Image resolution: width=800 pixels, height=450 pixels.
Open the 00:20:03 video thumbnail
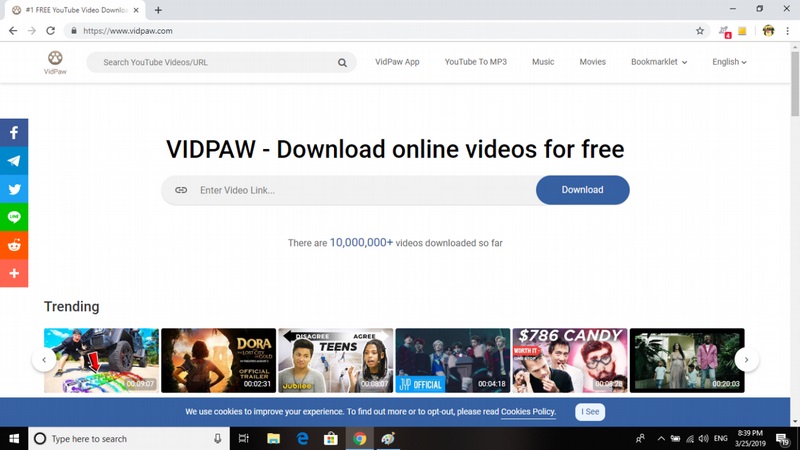(687, 360)
